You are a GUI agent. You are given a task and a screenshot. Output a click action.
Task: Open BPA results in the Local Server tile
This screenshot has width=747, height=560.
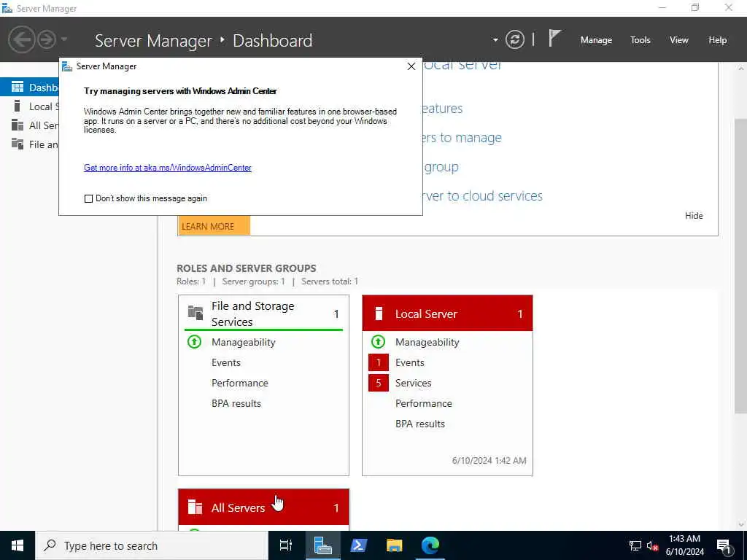tap(420, 424)
